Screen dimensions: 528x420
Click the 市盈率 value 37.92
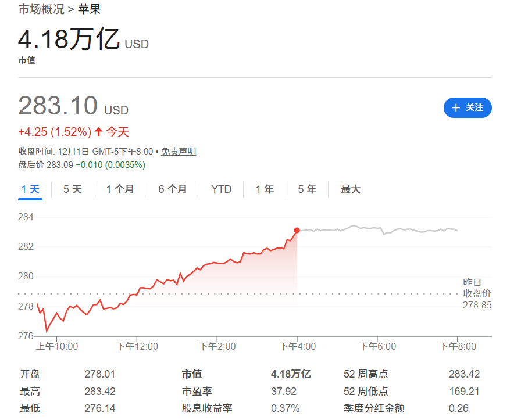coord(283,391)
